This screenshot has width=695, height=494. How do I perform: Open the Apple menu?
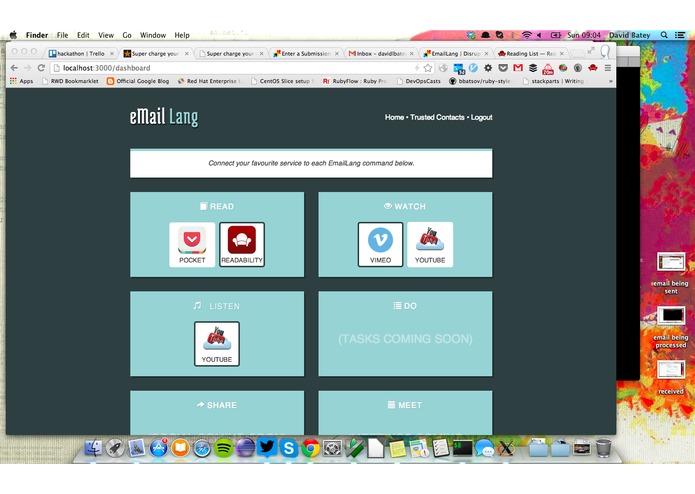click(x=13, y=35)
